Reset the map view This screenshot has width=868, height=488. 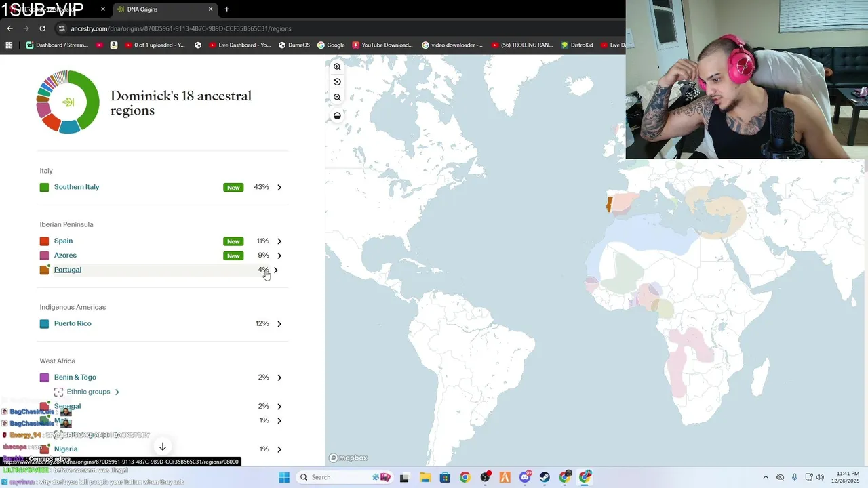[337, 82]
